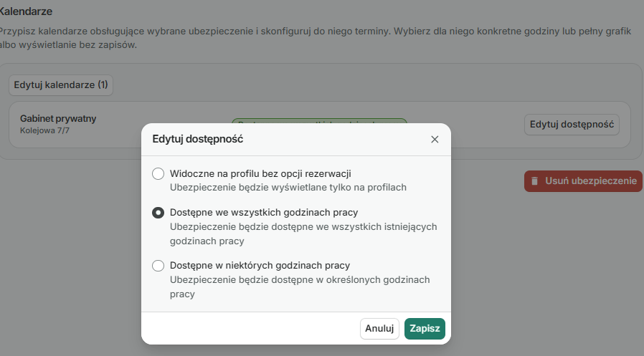
Task: Click the Anuluj button
Action: [x=379, y=329]
